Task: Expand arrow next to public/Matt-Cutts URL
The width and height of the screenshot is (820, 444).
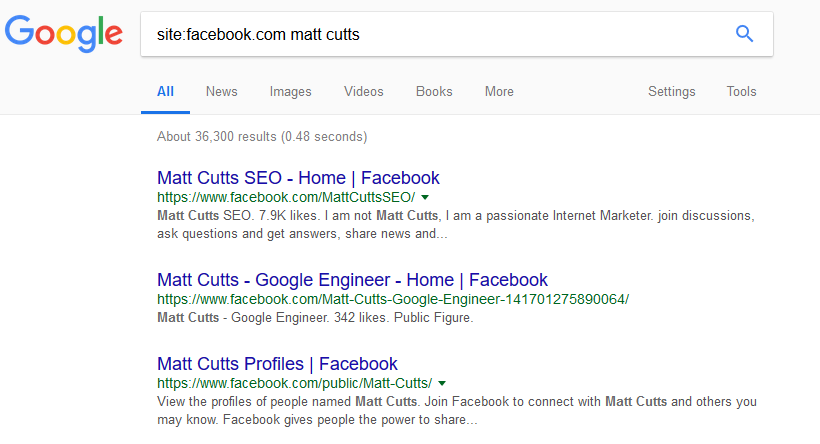Action: pyautogui.click(x=442, y=383)
